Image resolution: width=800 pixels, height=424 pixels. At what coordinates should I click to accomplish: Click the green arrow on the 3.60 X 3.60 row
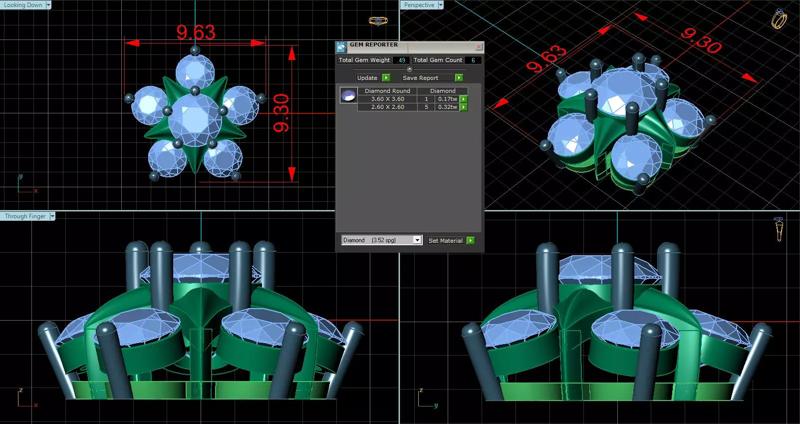(x=463, y=99)
